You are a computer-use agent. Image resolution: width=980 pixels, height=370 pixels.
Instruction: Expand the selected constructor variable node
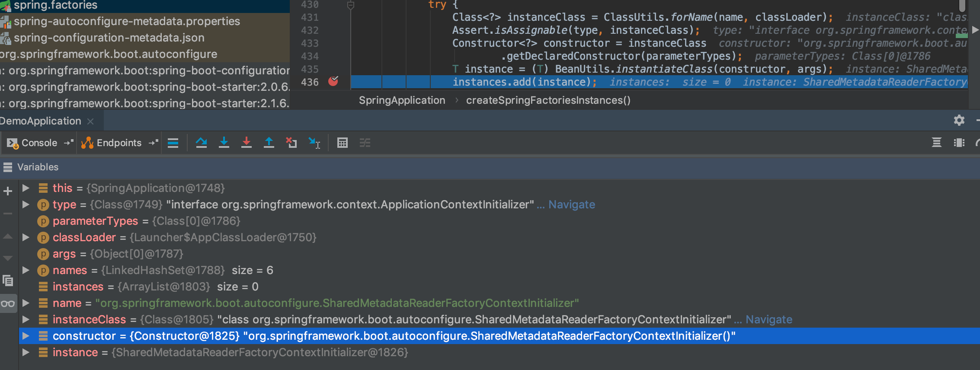click(26, 336)
